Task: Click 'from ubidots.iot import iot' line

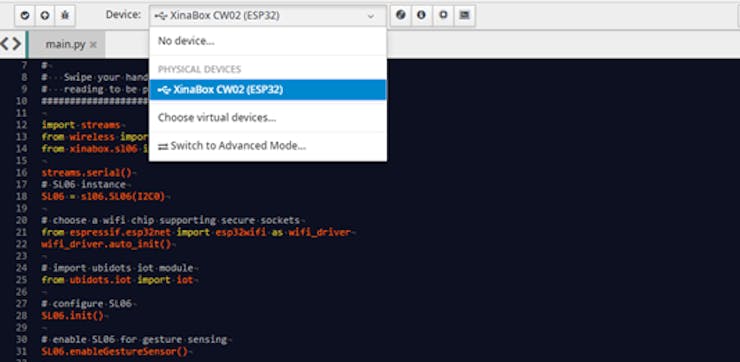Action: 118,280
